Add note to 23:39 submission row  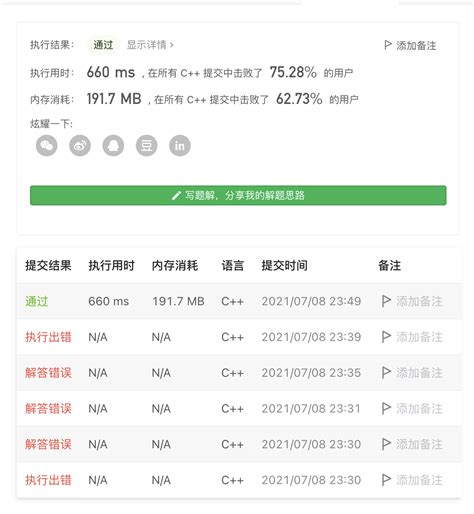[412, 337]
